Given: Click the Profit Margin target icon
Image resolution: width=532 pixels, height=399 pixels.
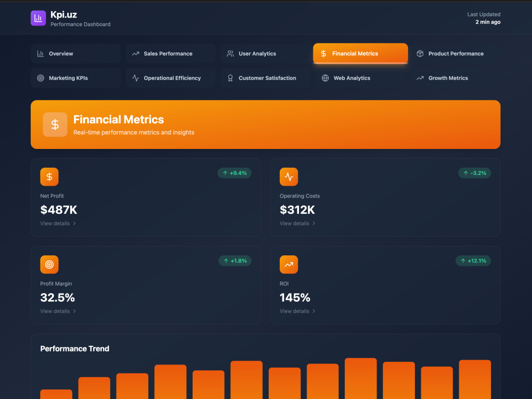Looking at the screenshot, I should 49,264.
